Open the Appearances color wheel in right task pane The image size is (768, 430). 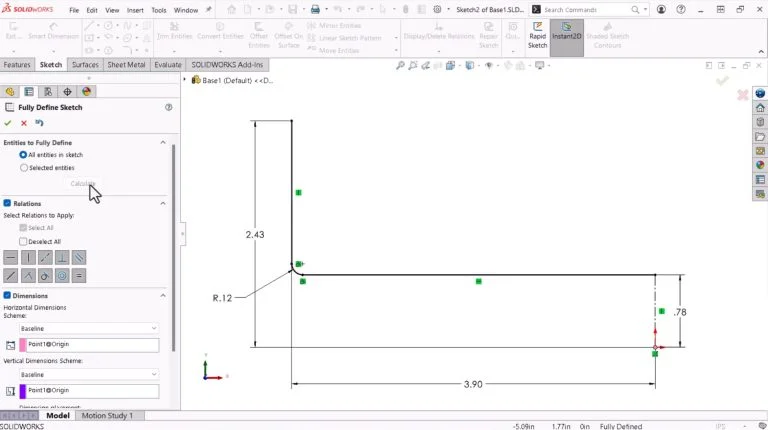[x=760, y=165]
